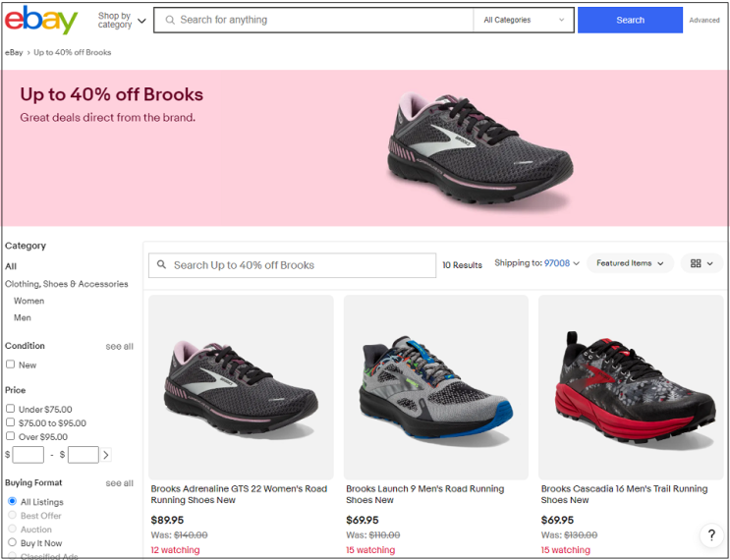730x560 pixels.
Task: Open the Brooks Adrenaline GTS 22 shoe image
Action: point(241,387)
